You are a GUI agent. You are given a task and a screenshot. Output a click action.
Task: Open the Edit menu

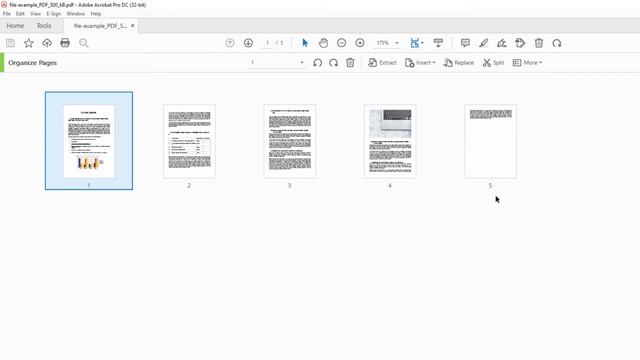(x=20, y=13)
